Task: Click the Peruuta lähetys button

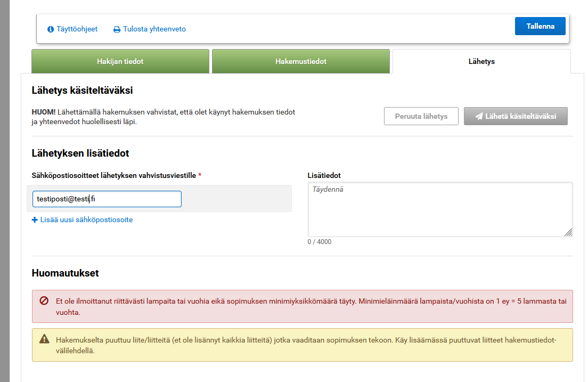Action: click(421, 116)
